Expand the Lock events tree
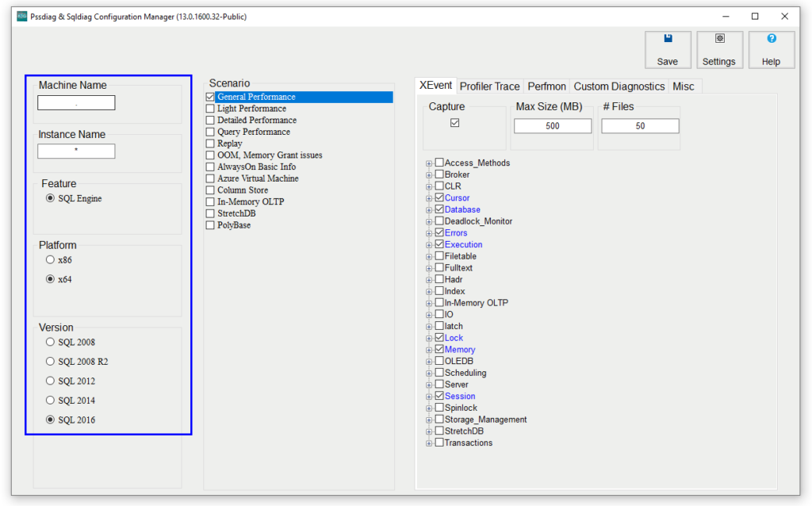Image resolution: width=812 pixels, height=506 pixels. tap(428, 337)
